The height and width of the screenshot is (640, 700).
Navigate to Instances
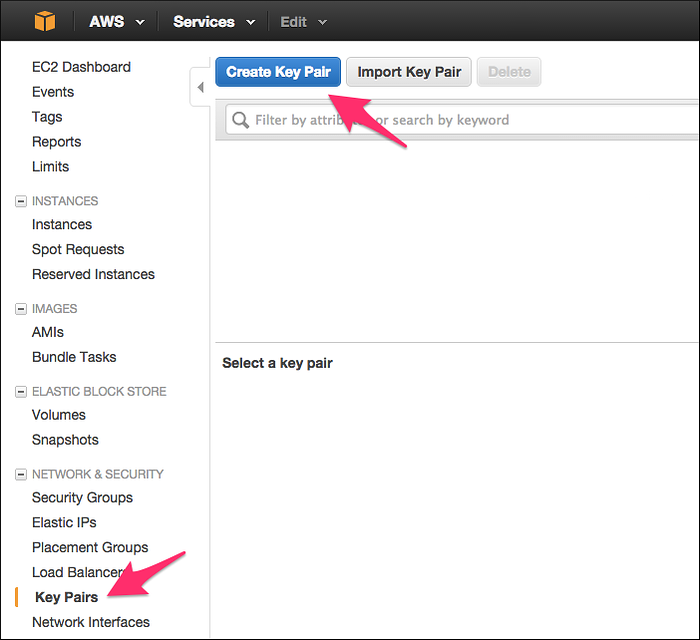[x=62, y=224]
